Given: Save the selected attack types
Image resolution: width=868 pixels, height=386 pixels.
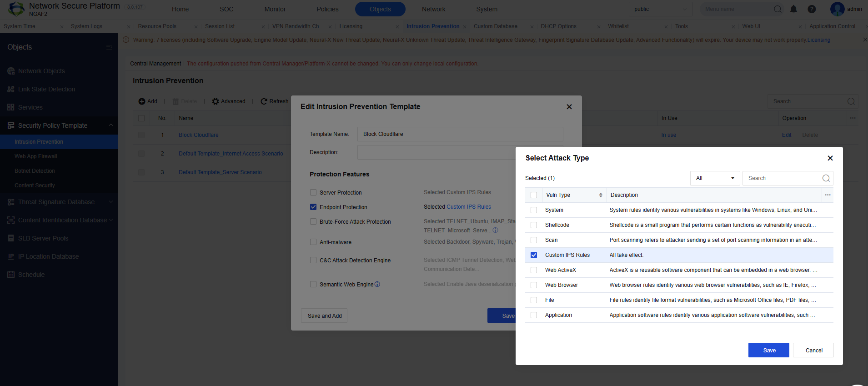Looking at the screenshot, I should pyautogui.click(x=769, y=350).
